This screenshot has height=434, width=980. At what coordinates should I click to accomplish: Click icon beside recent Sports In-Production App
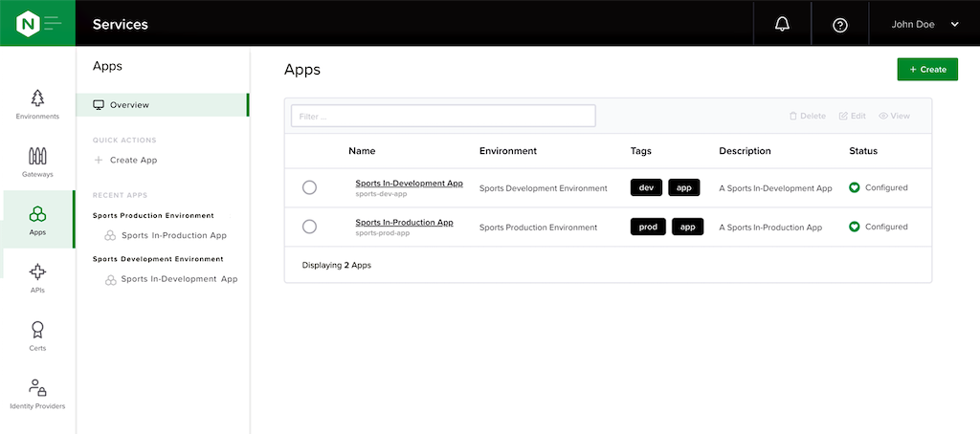coord(110,235)
